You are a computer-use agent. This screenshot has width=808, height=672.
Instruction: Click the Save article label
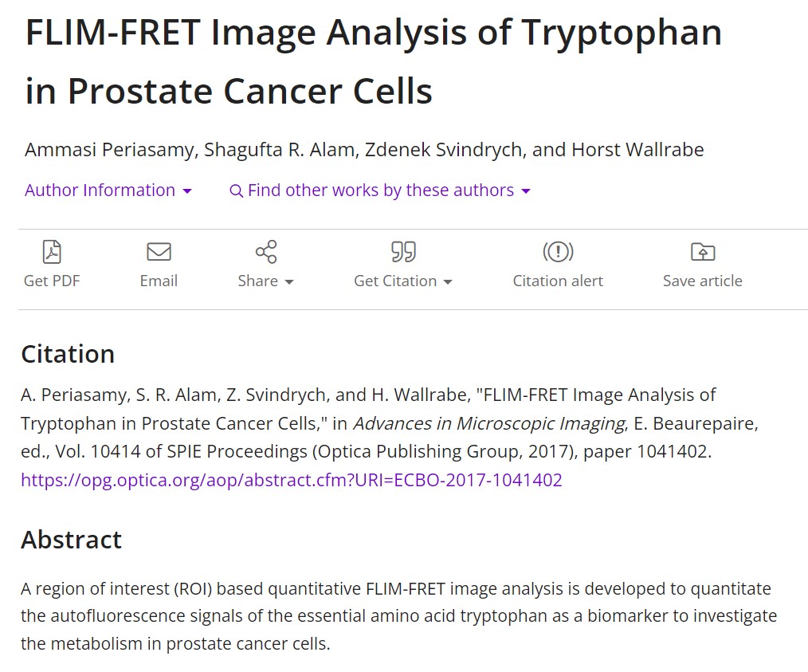[x=702, y=281]
